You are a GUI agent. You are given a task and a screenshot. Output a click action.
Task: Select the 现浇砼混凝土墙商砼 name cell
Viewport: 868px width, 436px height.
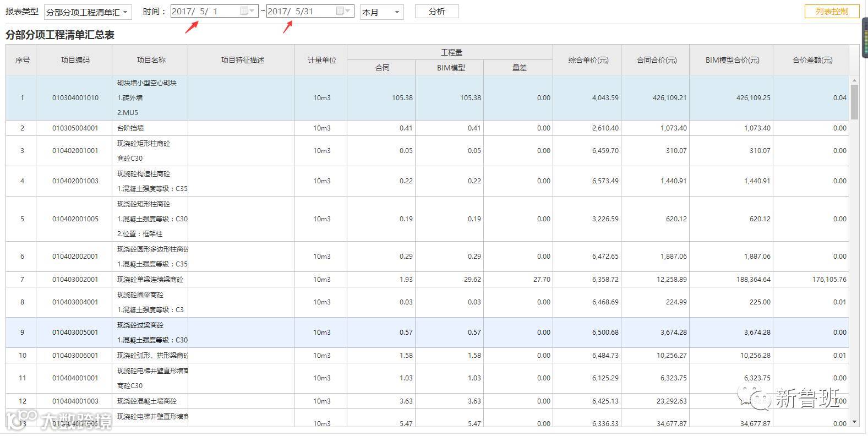click(x=151, y=401)
